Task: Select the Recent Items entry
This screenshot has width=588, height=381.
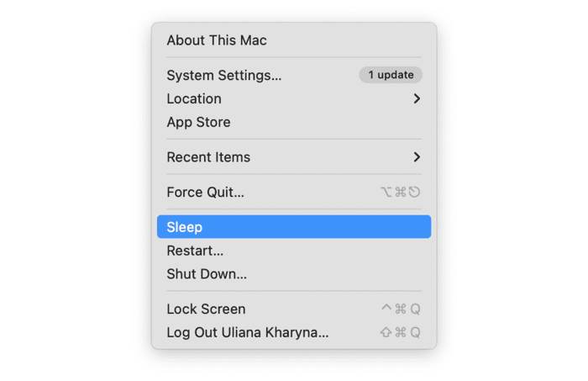Action: (208, 157)
